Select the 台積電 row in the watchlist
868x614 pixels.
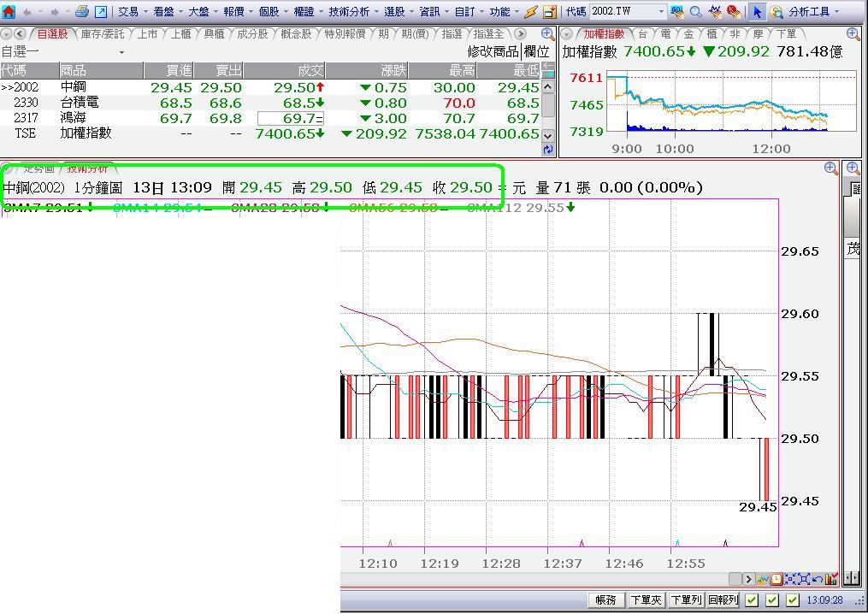270,103
